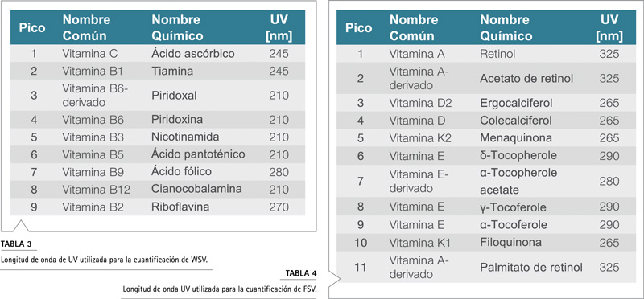The image size is (644, 299).
Task: Select Piridoxal in the left table
Action: 174,95
